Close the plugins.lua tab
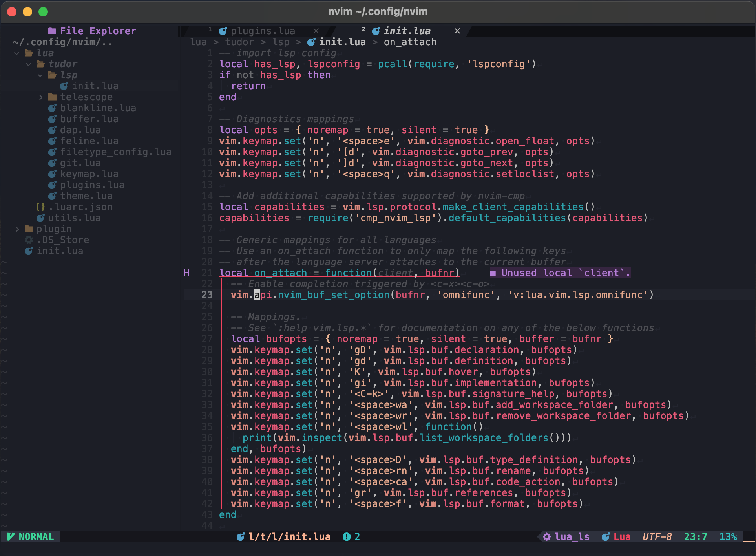756x556 pixels. click(x=316, y=31)
